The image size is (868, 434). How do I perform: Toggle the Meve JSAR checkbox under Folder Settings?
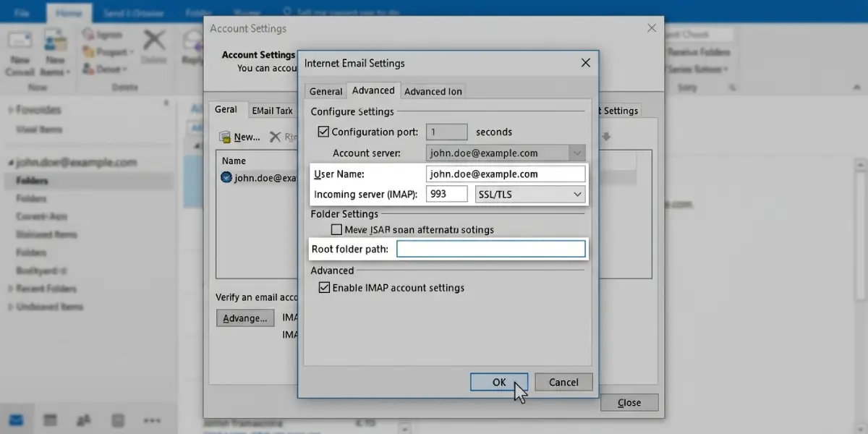point(336,229)
